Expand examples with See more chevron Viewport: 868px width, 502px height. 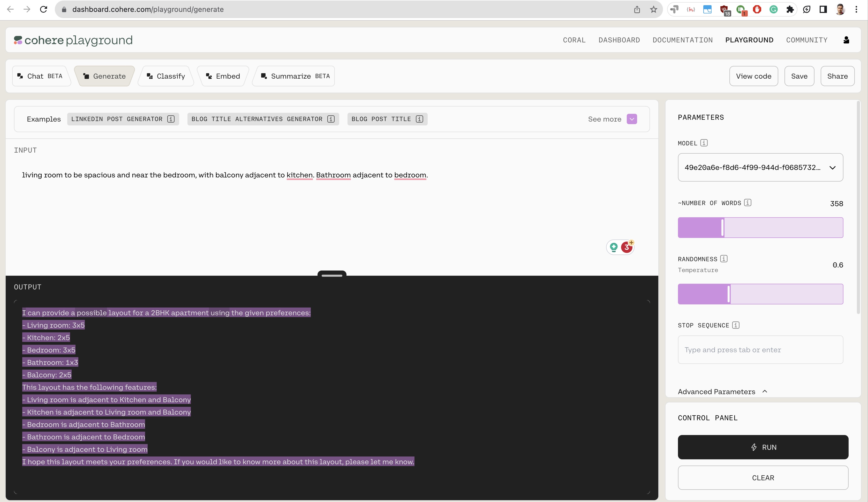click(631, 119)
